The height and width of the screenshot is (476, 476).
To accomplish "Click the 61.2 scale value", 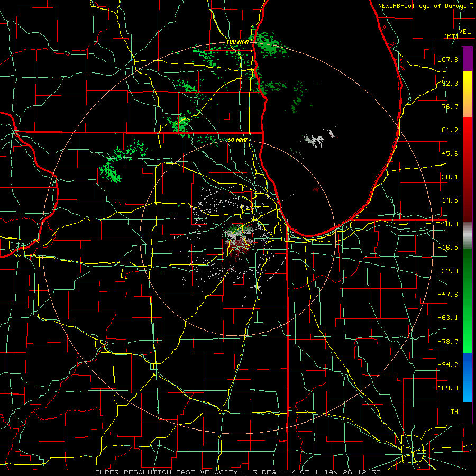I will click(x=450, y=130).
